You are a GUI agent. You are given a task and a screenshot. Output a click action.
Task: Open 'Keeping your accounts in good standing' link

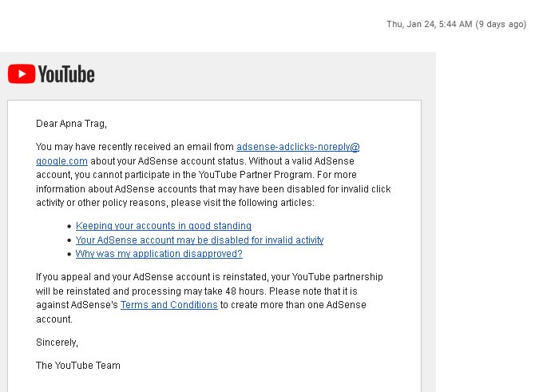tap(163, 226)
